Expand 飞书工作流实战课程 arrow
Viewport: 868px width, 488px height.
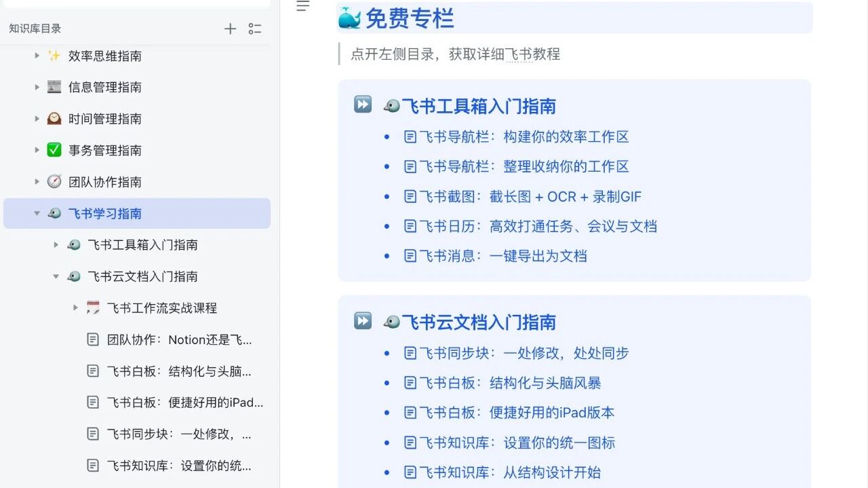(76, 308)
